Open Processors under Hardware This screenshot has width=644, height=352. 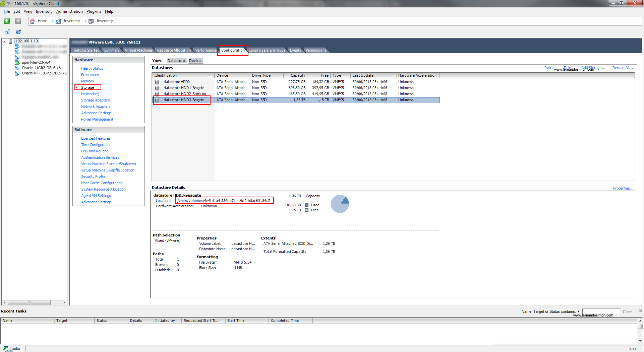pyautogui.click(x=90, y=75)
